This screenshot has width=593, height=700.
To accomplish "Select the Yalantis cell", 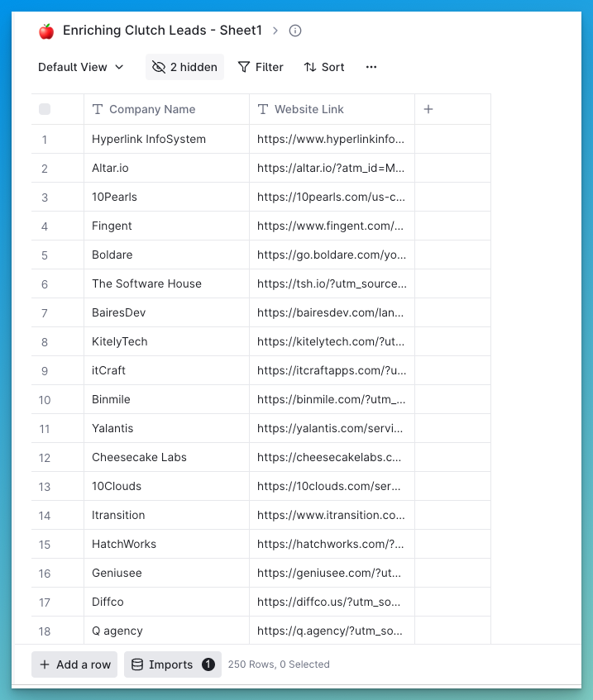I will coord(166,429).
